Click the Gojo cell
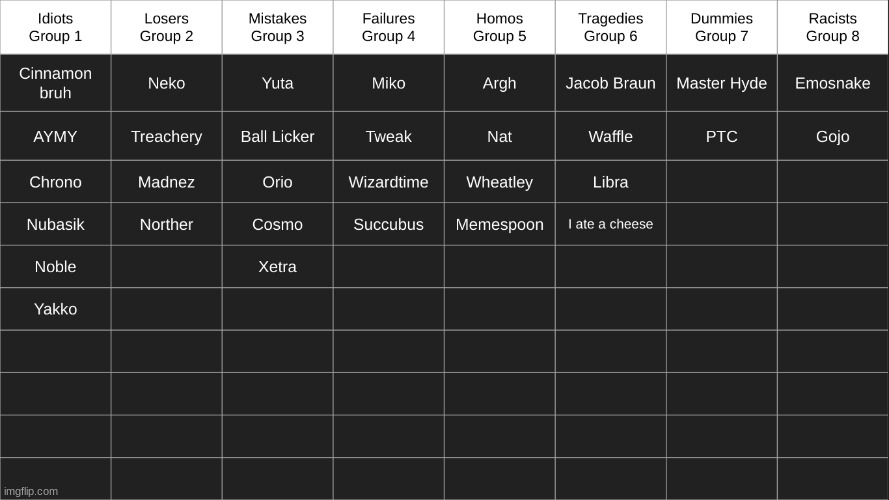 (833, 136)
